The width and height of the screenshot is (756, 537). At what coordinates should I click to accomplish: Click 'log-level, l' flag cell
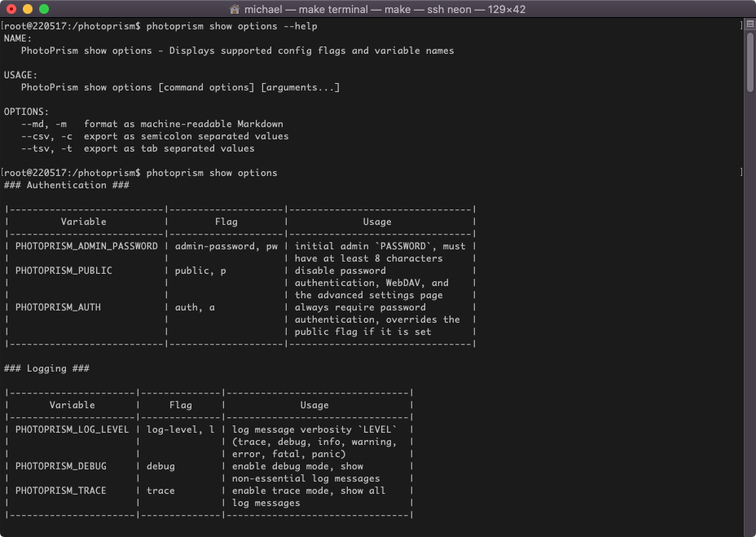click(x=180, y=429)
